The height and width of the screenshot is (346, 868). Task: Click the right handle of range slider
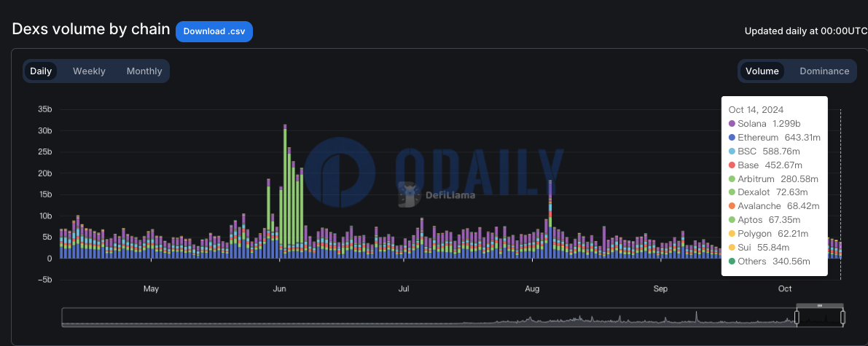[x=843, y=317]
